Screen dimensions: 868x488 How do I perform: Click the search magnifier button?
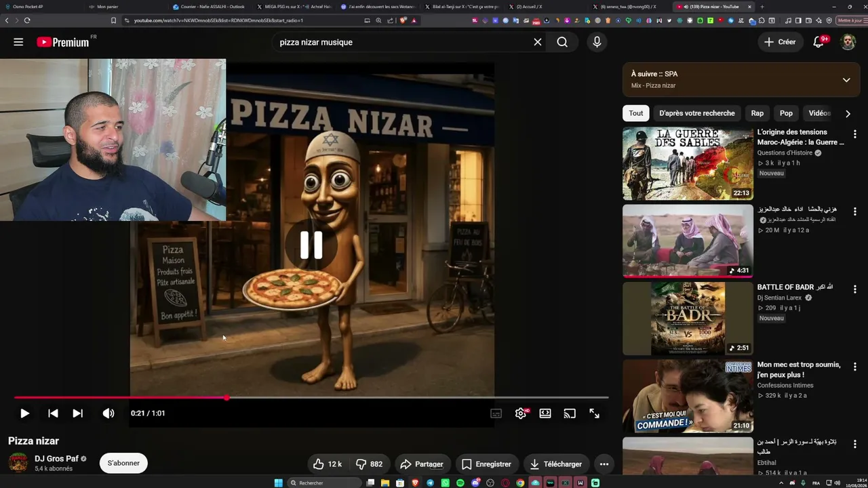562,42
